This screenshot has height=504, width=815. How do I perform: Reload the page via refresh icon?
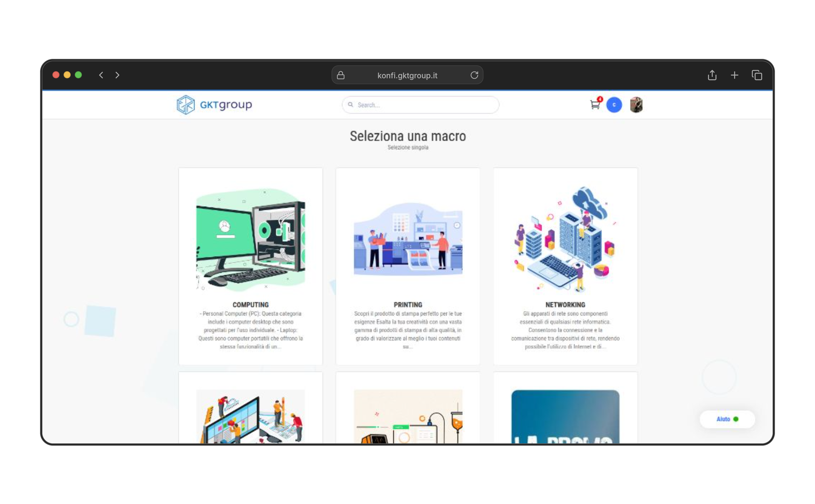(474, 75)
